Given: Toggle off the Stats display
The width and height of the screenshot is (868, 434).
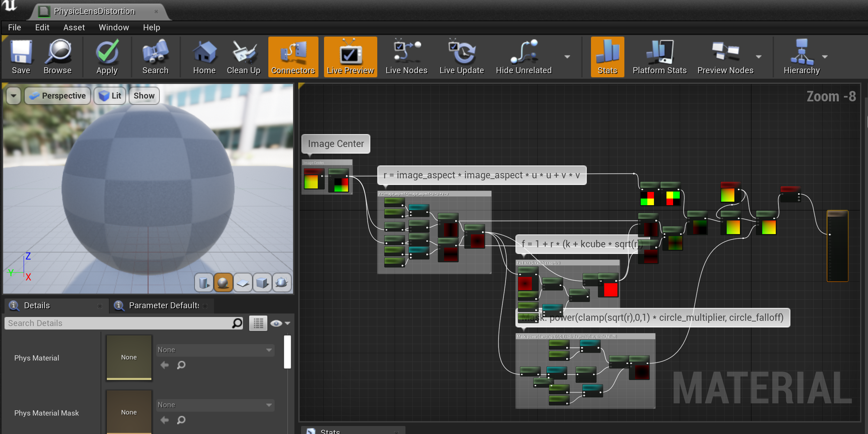Looking at the screenshot, I should [607, 57].
